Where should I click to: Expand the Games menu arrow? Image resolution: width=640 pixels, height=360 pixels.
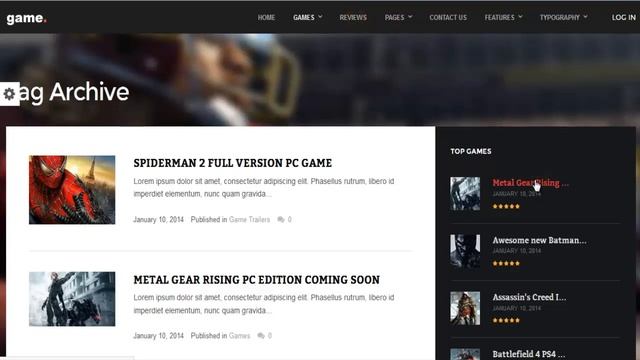coord(320,17)
